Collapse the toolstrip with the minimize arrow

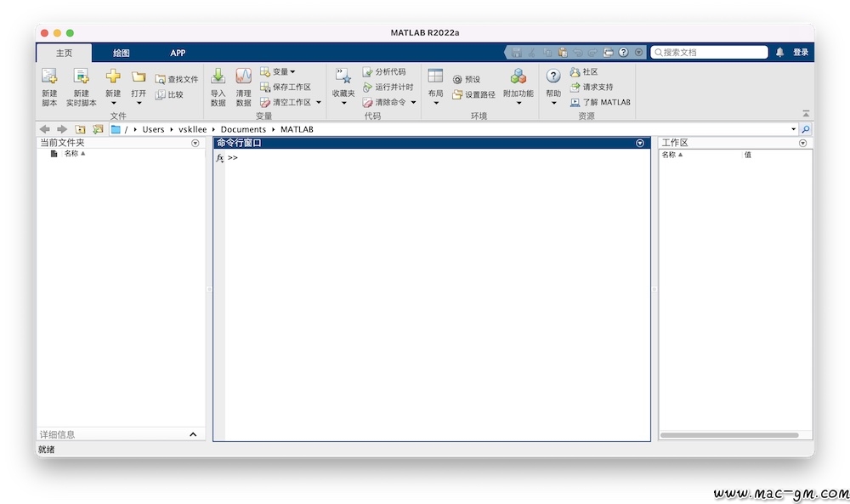[x=806, y=113]
